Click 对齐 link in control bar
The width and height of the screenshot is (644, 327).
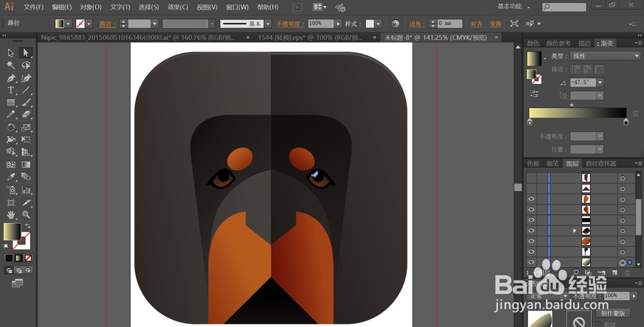[x=477, y=24]
